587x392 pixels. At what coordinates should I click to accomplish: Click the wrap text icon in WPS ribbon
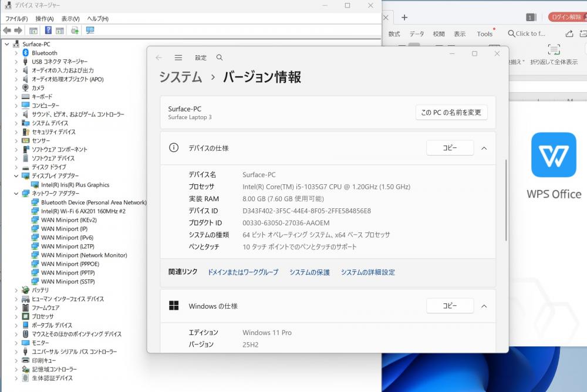pos(554,49)
